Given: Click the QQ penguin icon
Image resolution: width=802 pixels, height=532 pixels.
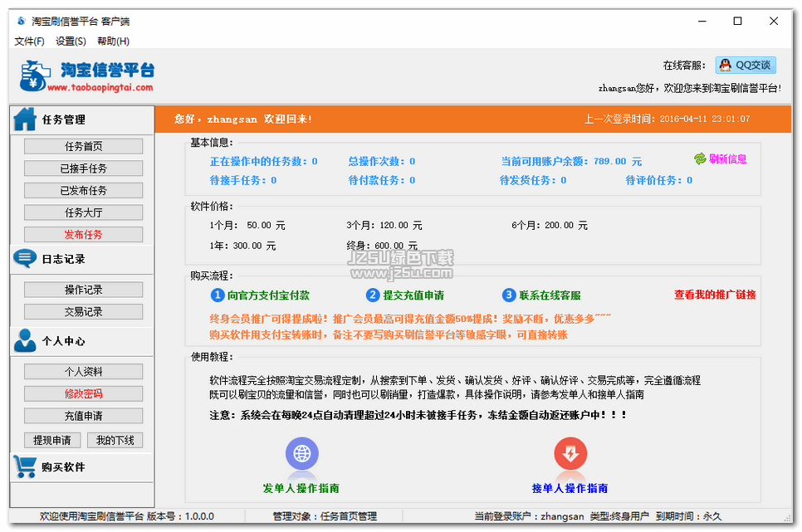Looking at the screenshot, I should pos(726,65).
